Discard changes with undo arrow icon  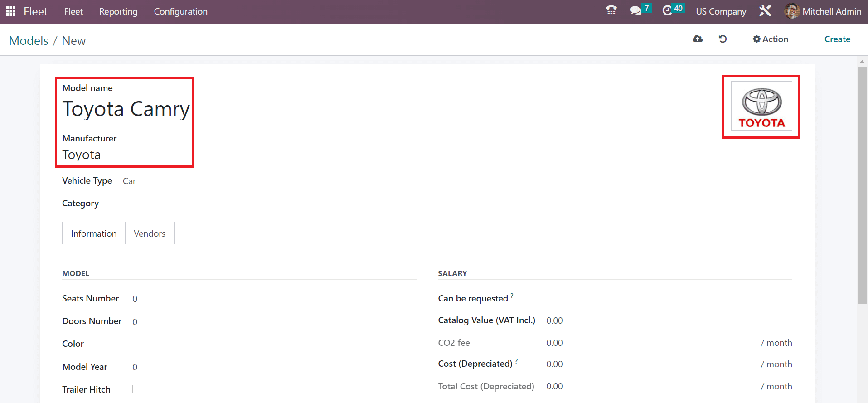(x=723, y=39)
